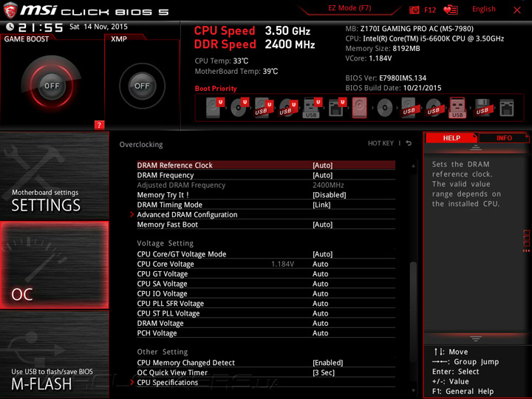Click the scroll up arrow of settings list
This screenshot has height=399, width=532.
[413, 166]
